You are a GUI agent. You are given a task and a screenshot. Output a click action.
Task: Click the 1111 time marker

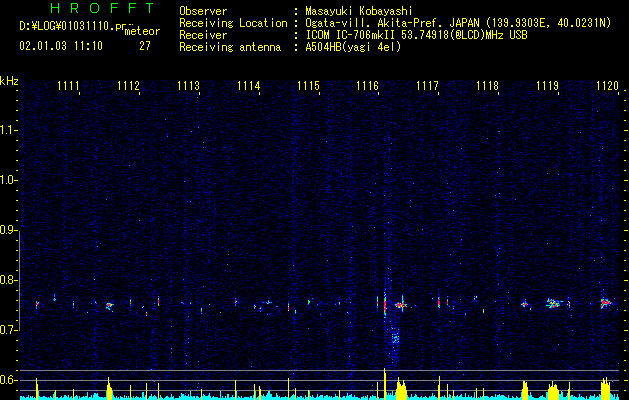(68, 85)
